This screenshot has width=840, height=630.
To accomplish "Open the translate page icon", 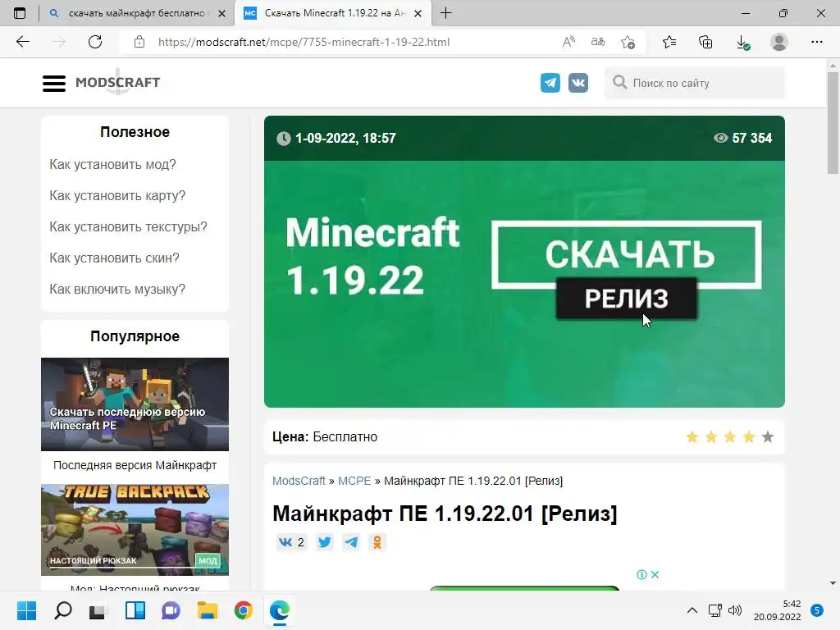I will pyautogui.click(x=598, y=42).
